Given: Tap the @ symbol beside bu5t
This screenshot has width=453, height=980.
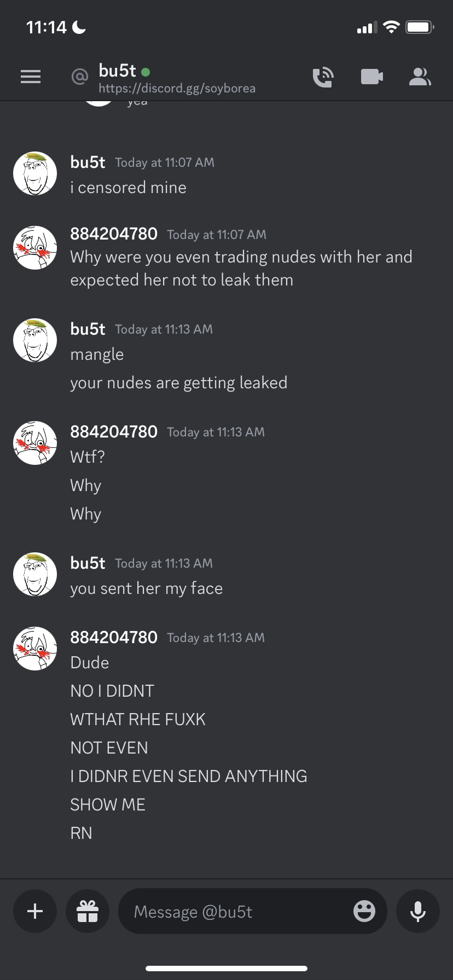Looking at the screenshot, I should point(80,77).
